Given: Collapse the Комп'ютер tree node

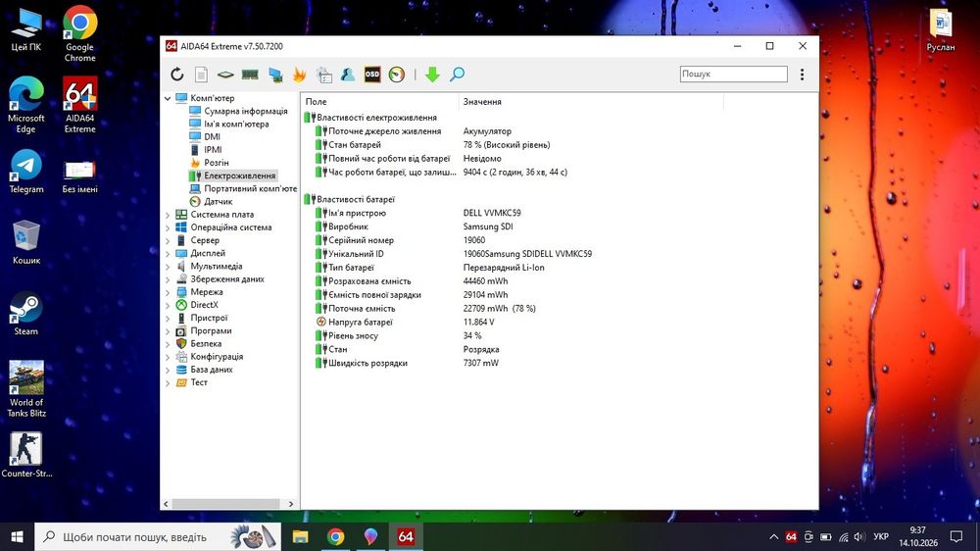Looking at the screenshot, I should pyautogui.click(x=168, y=98).
